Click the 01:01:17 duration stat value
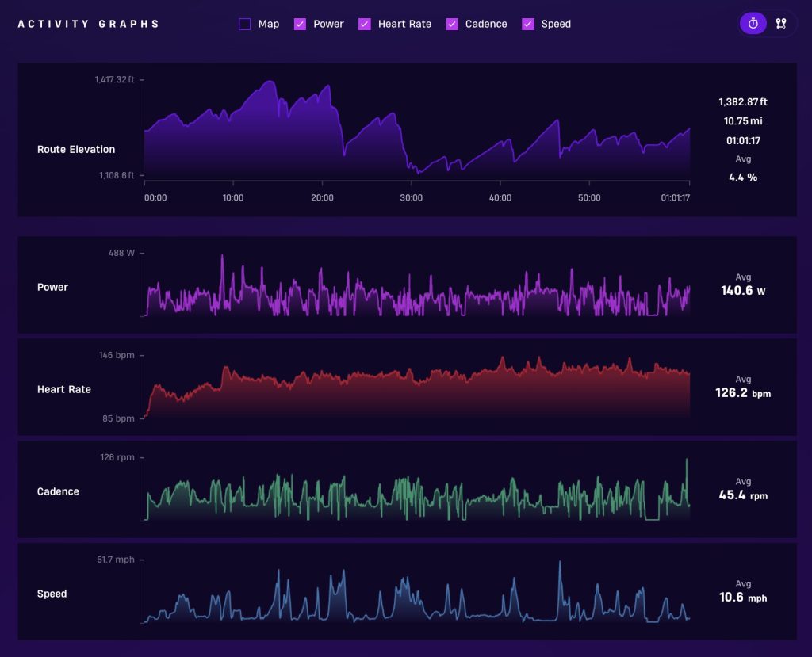 tap(742, 141)
